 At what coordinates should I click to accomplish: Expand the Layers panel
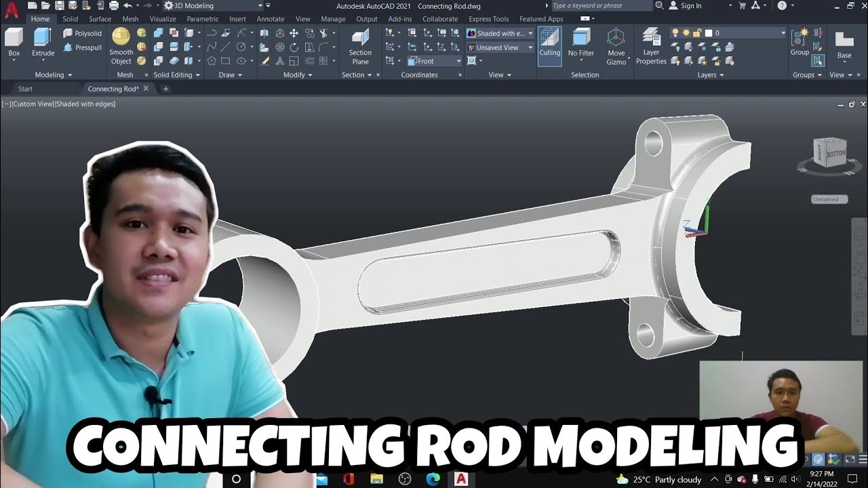pos(711,75)
